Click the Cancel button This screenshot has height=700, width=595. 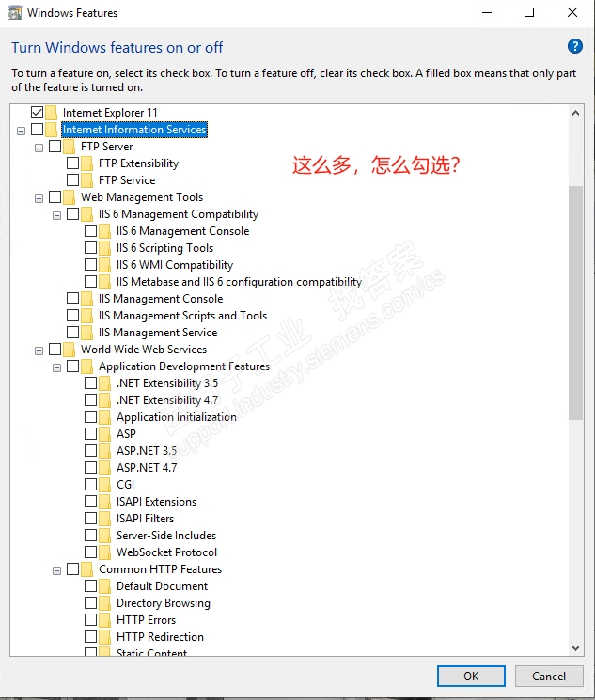tap(549, 677)
